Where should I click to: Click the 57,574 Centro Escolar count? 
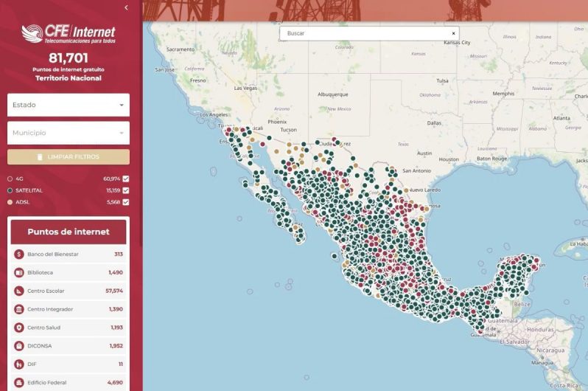pos(114,291)
